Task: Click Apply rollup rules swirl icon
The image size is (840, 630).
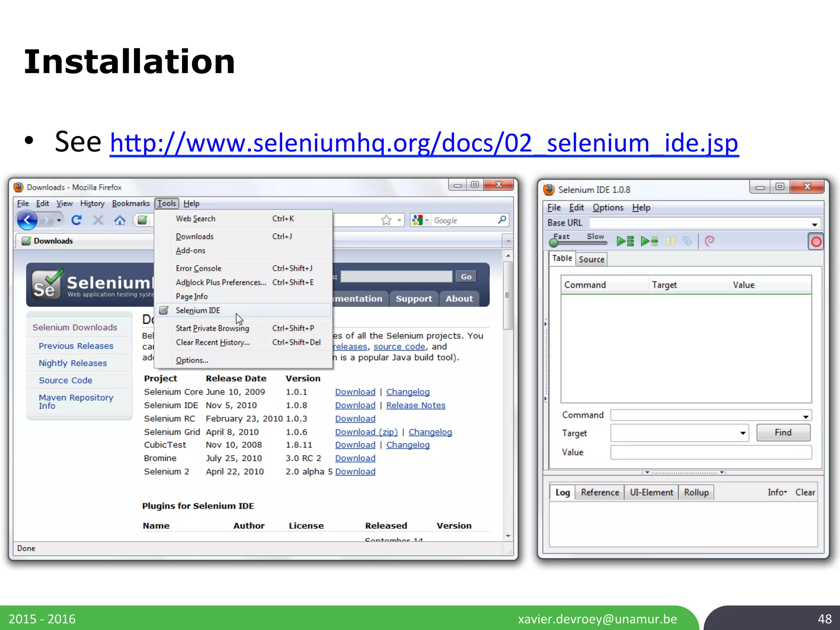Action: (x=710, y=241)
